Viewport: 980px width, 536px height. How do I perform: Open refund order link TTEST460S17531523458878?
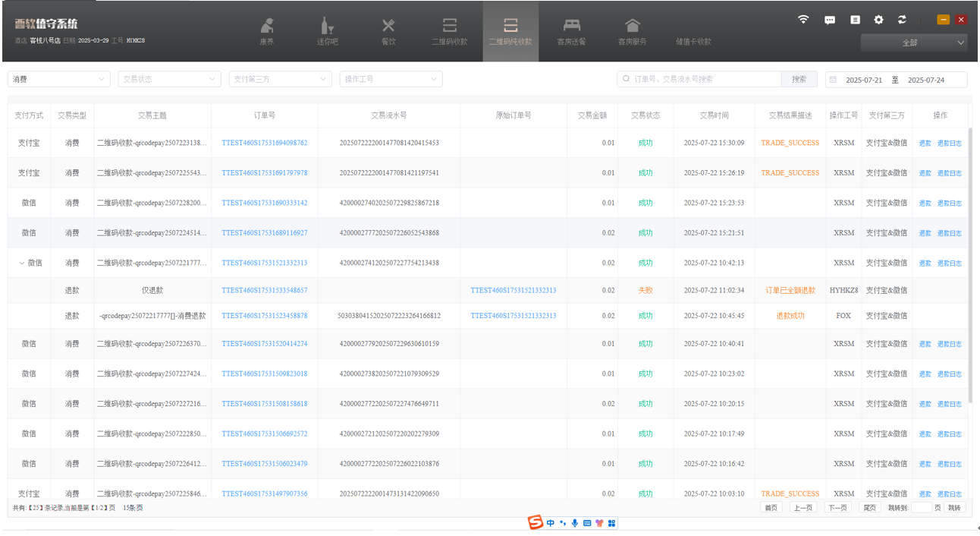click(x=265, y=316)
